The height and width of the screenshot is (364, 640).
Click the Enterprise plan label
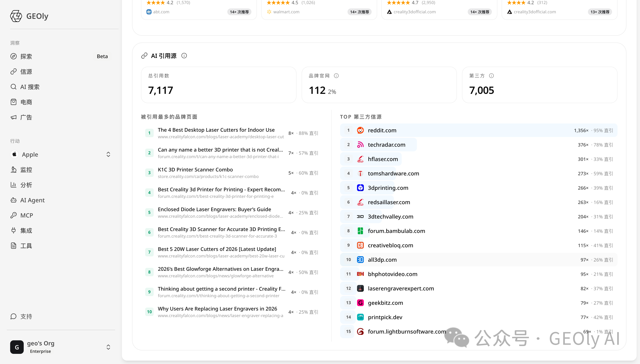(40, 351)
